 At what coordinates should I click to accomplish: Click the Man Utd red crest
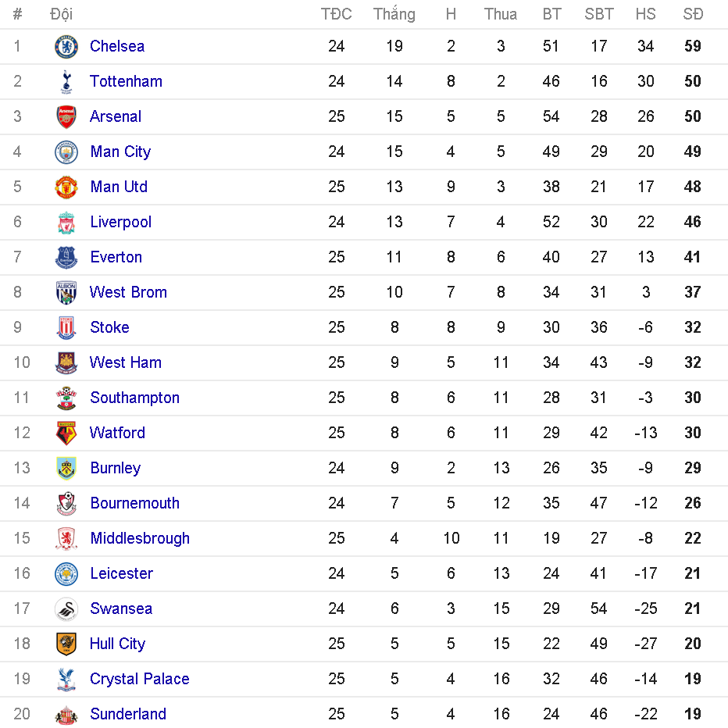[x=66, y=187]
